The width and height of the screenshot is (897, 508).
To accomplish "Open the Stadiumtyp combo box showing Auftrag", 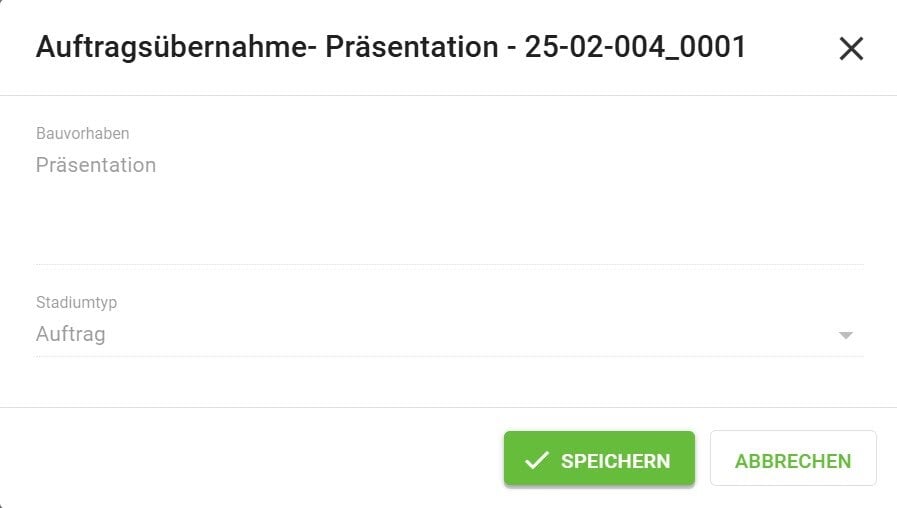I will [x=440, y=335].
